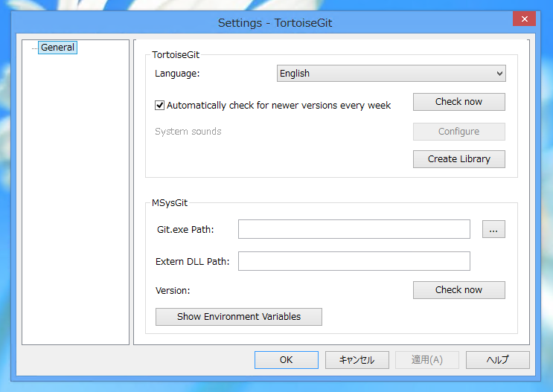Click the Create Library button

pyautogui.click(x=458, y=159)
